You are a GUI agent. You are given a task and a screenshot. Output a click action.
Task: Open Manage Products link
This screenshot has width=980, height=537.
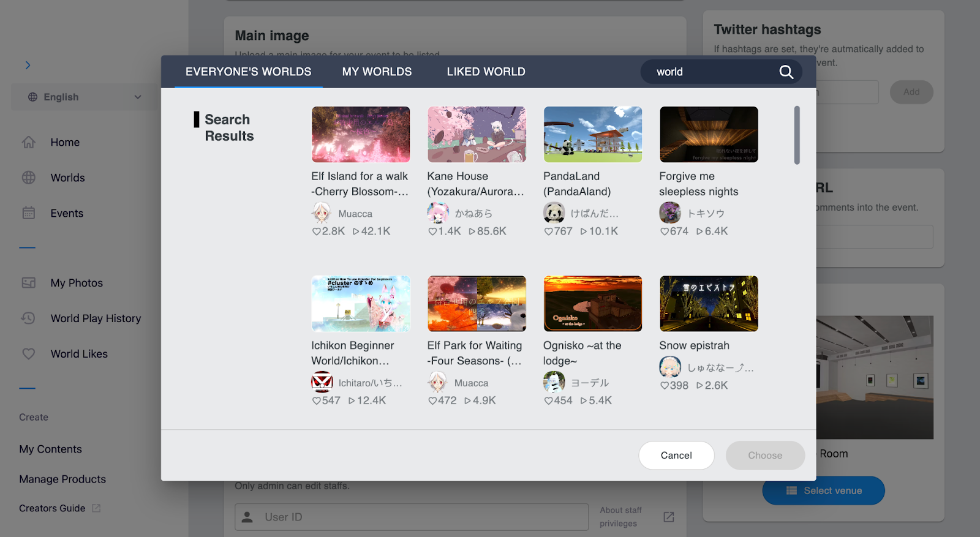(x=62, y=479)
